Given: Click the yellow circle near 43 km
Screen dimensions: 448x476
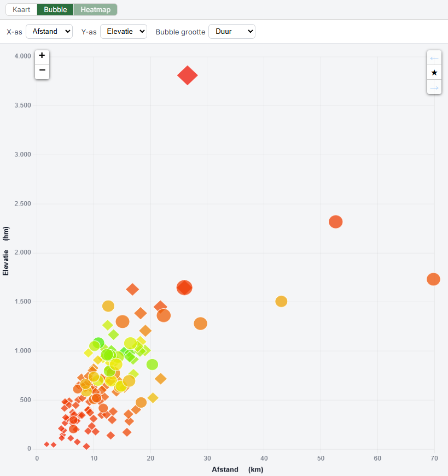Looking at the screenshot, I should point(281,301).
